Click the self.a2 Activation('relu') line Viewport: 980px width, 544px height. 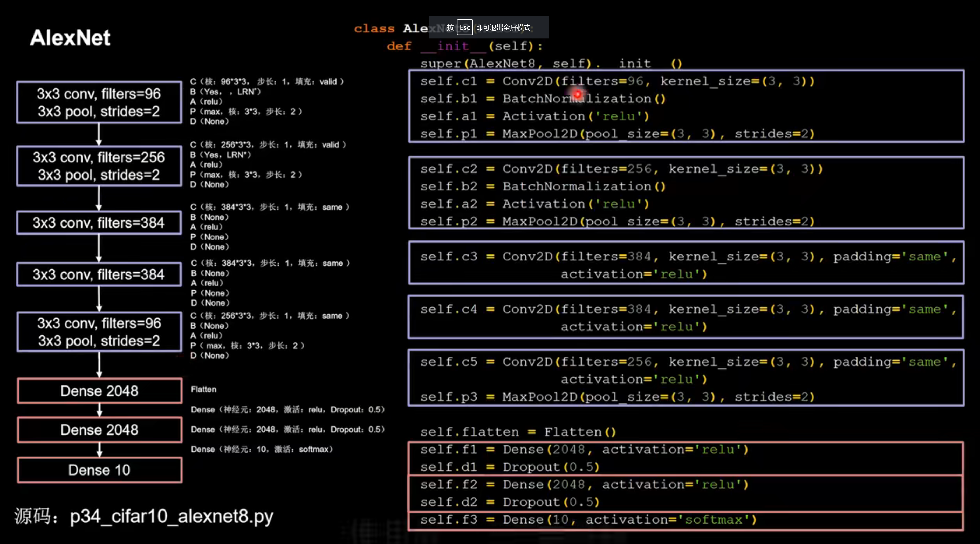pos(534,204)
